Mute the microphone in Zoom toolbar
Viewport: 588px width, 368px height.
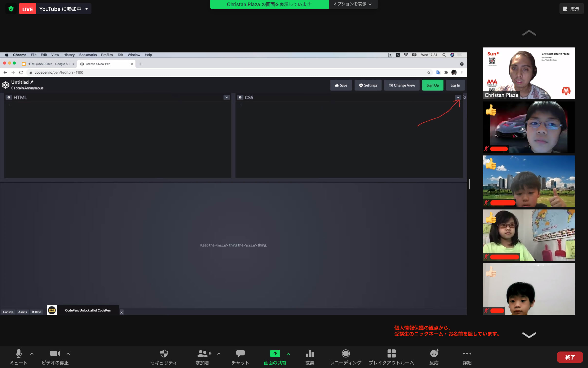tap(19, 354)
